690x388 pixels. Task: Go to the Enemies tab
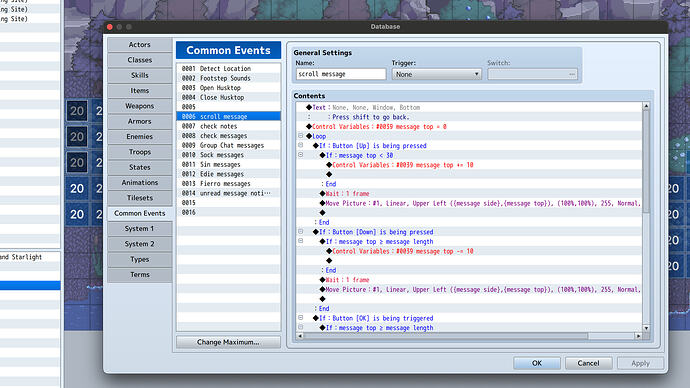[x=139, y=136]
